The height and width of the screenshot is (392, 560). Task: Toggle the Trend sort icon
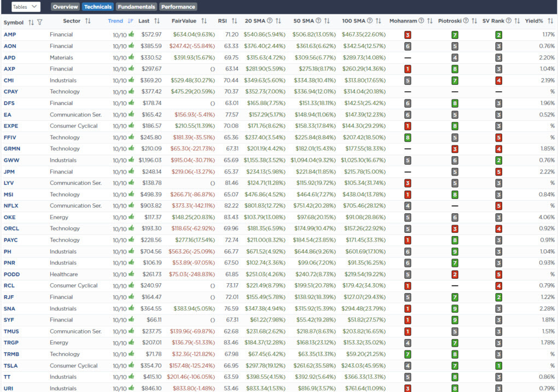130,21
